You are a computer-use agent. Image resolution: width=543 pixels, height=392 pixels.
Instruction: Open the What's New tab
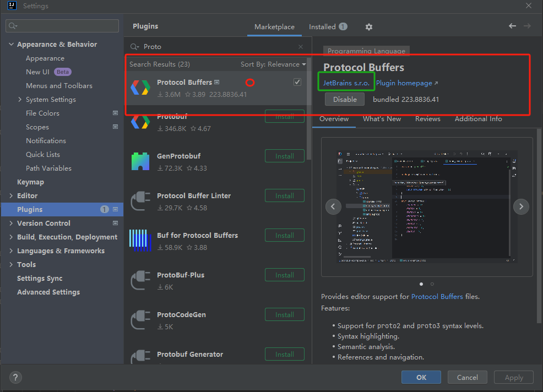[x=382, y=118]
